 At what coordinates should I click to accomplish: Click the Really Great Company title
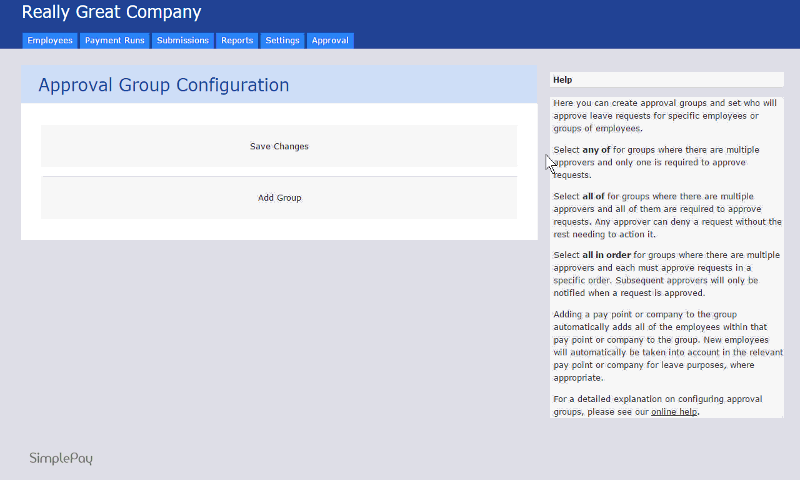(111, 13)
